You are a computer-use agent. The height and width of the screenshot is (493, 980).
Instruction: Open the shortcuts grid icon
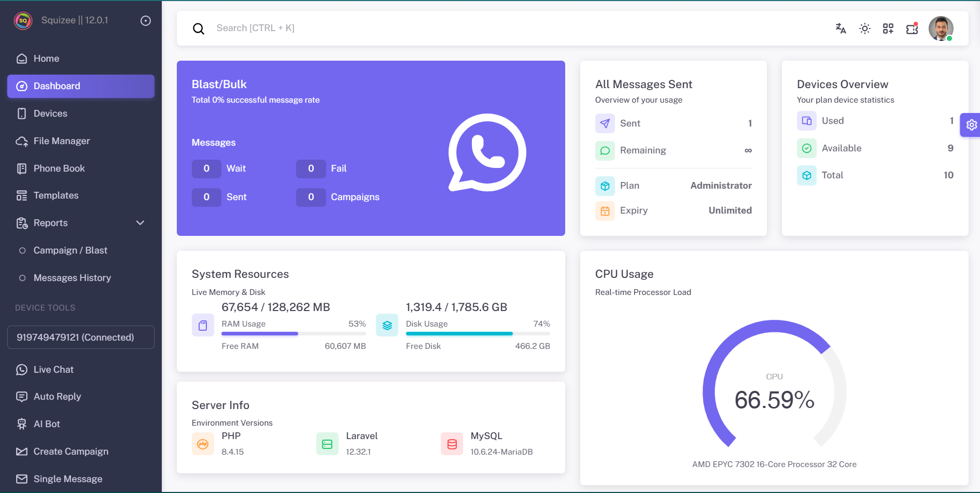coord(888,29)
